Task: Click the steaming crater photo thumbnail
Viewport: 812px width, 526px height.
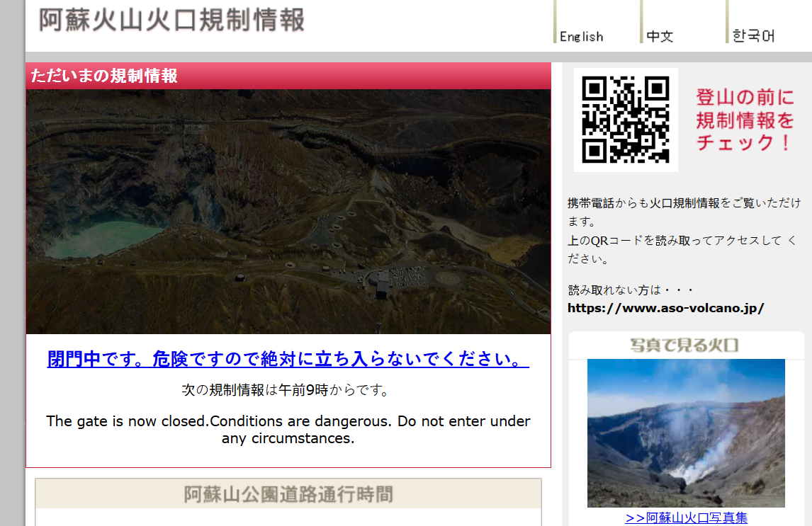Action: pos(686,433)
